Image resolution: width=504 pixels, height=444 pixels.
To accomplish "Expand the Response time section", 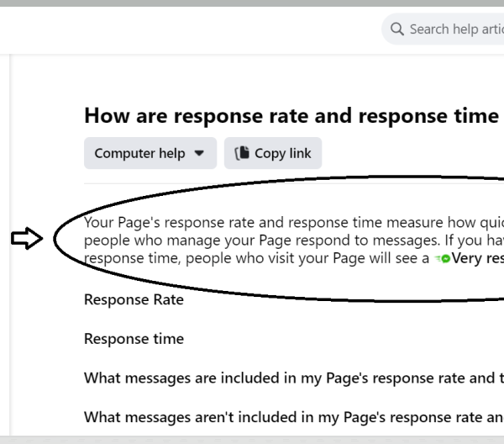I will [x=134, y=339].
